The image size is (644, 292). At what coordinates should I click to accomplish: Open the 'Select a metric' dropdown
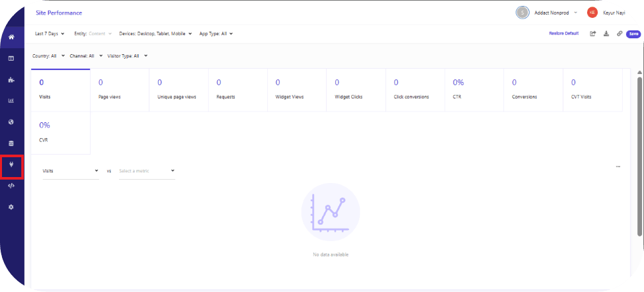point(147,170)
